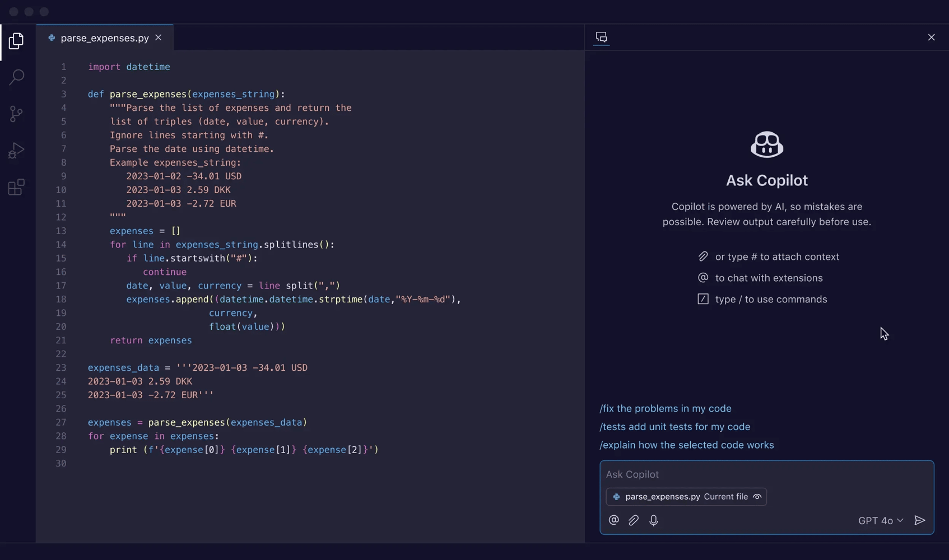The height and width of the screenshot is (560, 949).
Task: Start voice input with the microphone icon
Action: 654,520
